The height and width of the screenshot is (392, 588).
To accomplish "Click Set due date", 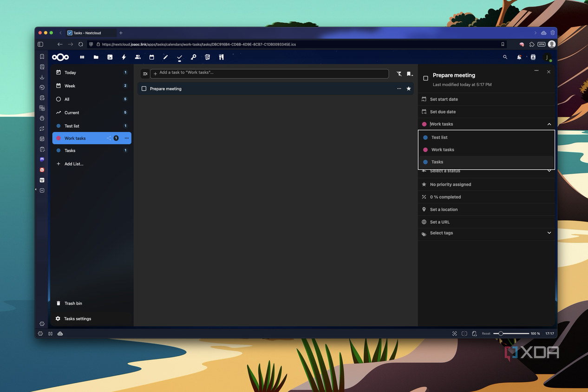I will (x=487, y=112).
